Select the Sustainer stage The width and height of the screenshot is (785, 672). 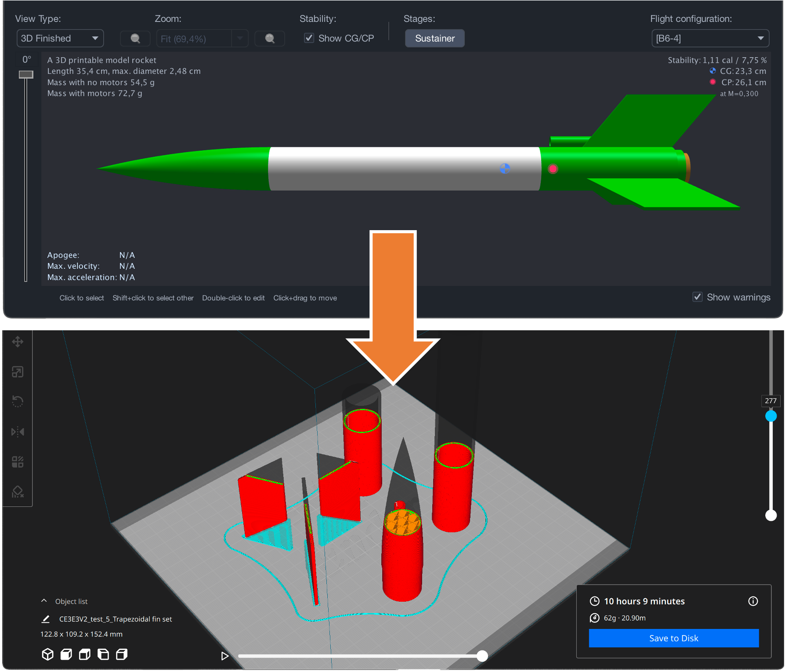tap(434, 38)
